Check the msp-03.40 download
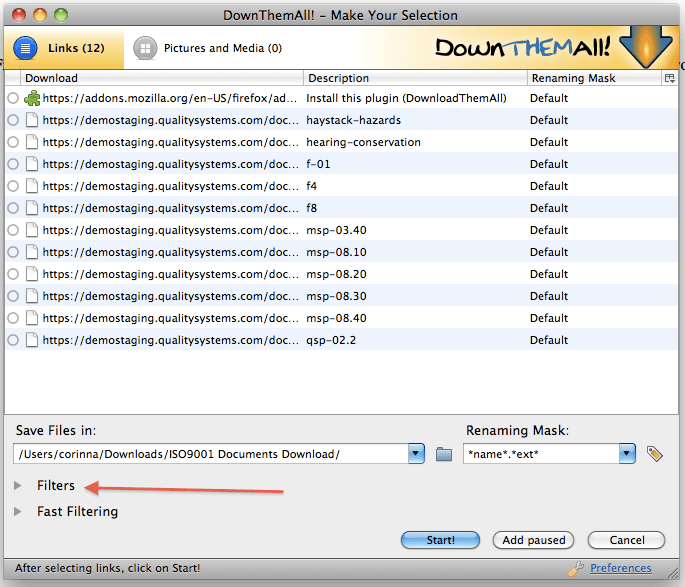The image size is (685, 587). (13, 230)
